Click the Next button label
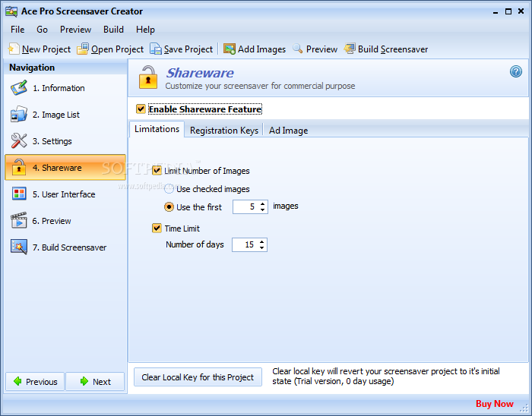 coord(102,382)
